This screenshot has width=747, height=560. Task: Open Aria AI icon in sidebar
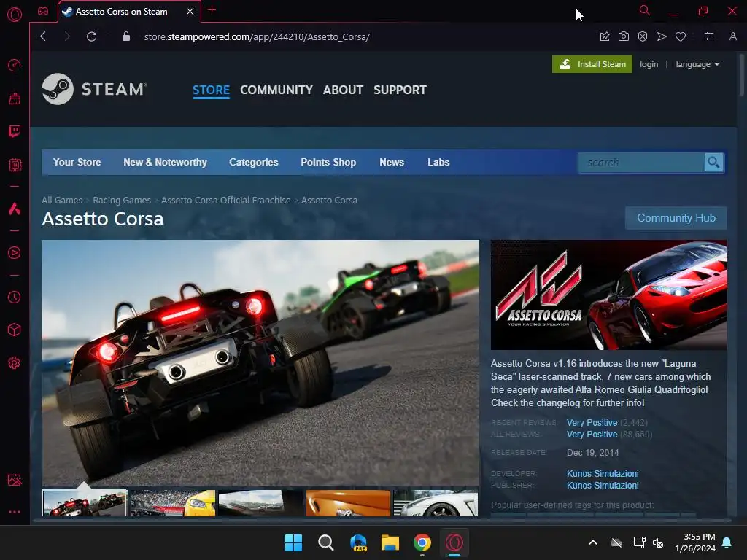(x=15, y=209)
